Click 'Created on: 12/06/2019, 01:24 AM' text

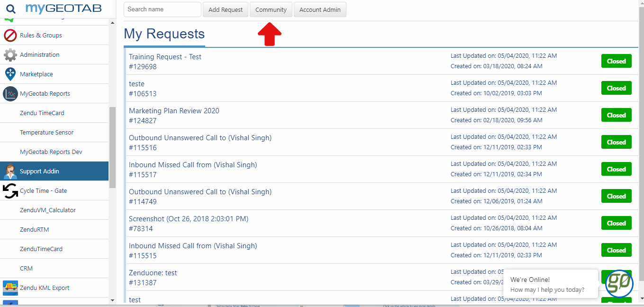coord(497,201)
